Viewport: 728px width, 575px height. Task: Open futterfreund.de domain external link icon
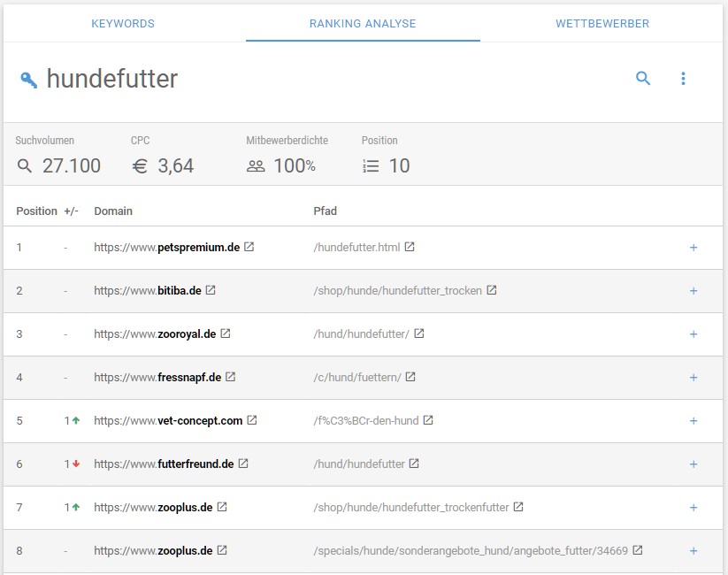243,464
